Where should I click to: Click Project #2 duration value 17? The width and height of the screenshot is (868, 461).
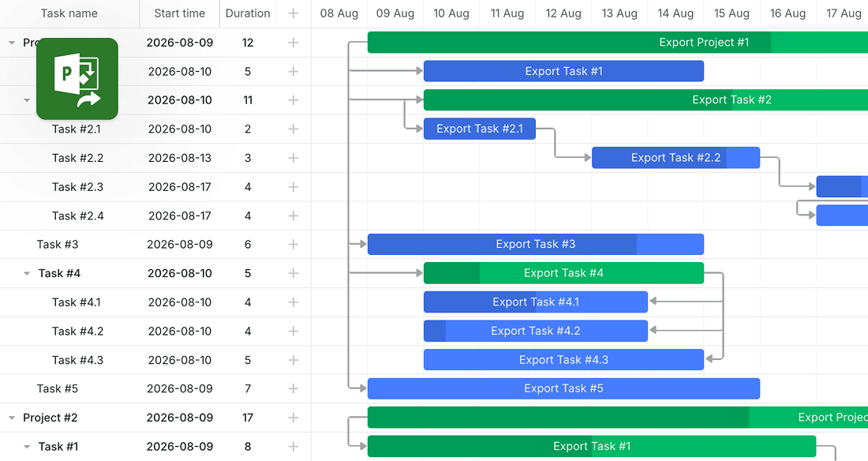[x=248, y=418]
